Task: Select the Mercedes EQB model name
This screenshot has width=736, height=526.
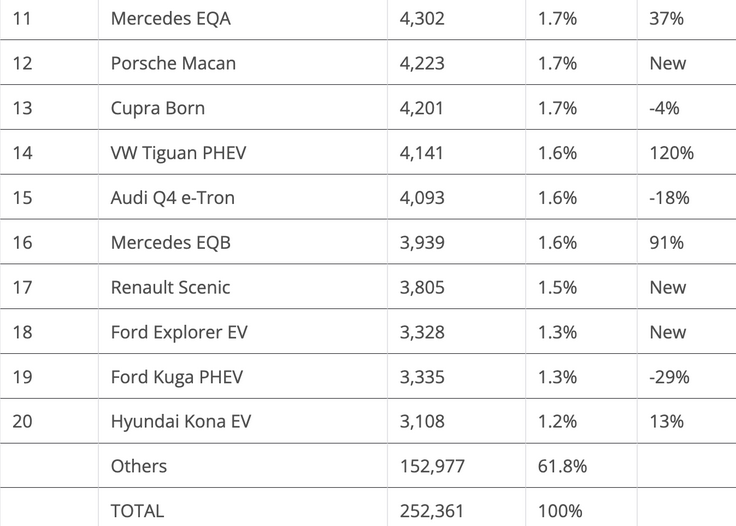Action: pyautogui.click(x=170, y=243)
